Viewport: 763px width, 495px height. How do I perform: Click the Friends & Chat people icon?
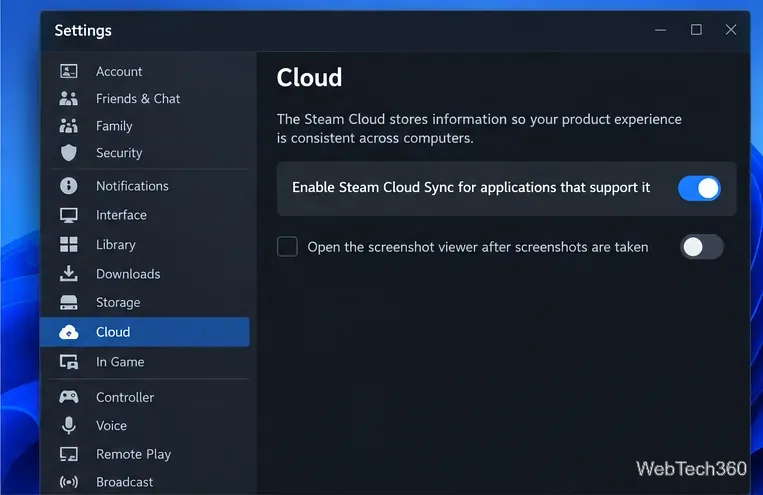coord(69,98)
